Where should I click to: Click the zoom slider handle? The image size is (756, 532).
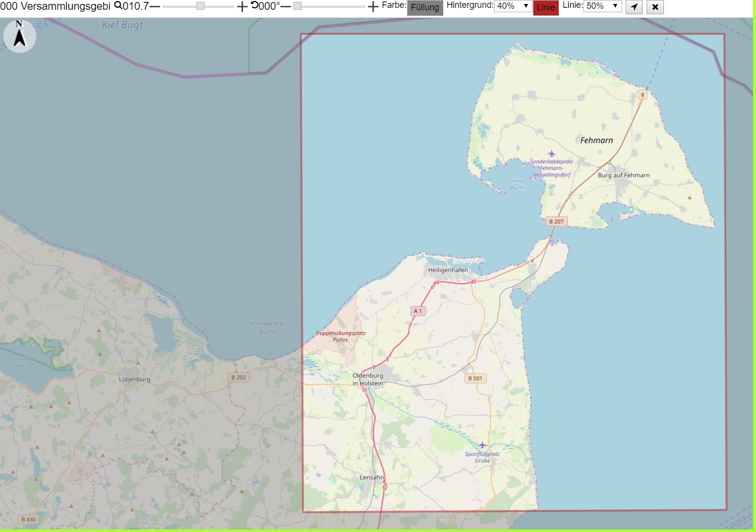click(x=201, y=6)
